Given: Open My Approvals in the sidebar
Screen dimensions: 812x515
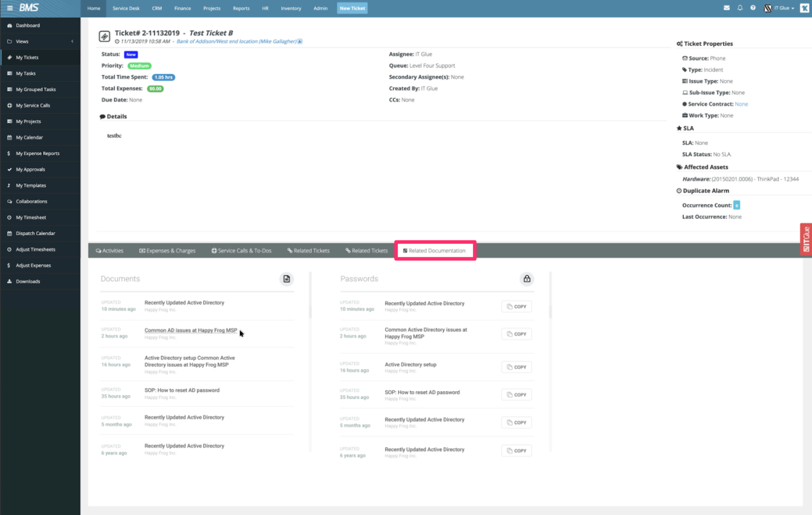Looking at the screenshot, I should pos(40,169).
